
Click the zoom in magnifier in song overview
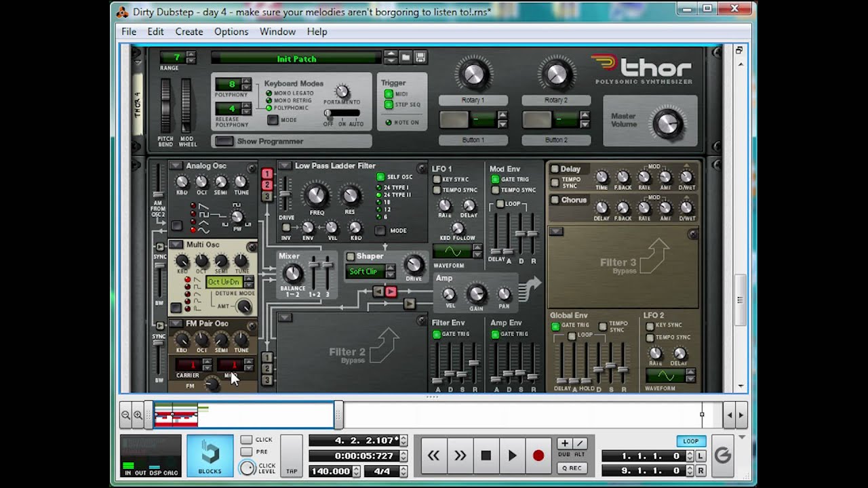(138, 415)
